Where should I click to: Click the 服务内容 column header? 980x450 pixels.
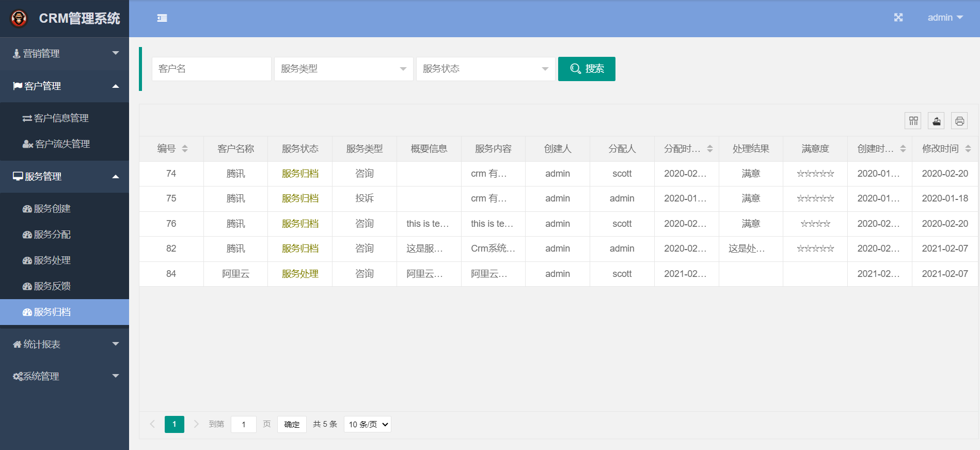(493, 149)
